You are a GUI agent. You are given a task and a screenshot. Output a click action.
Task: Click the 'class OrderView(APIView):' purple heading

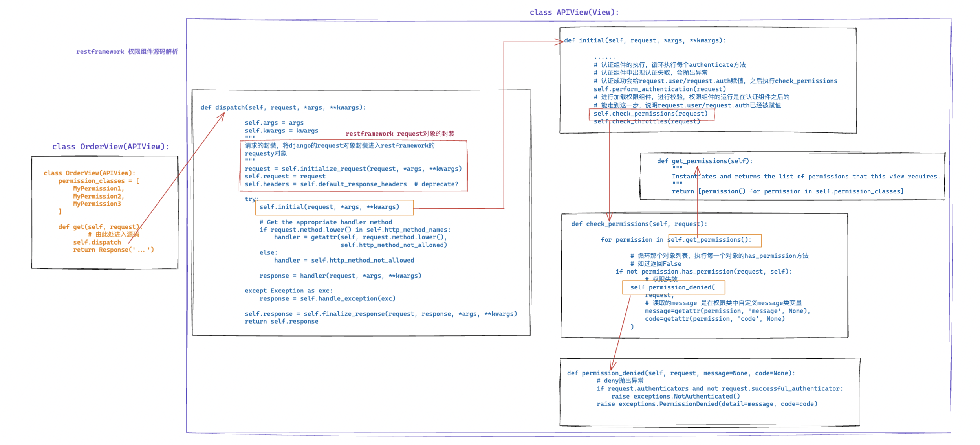[x=110, y=147]
